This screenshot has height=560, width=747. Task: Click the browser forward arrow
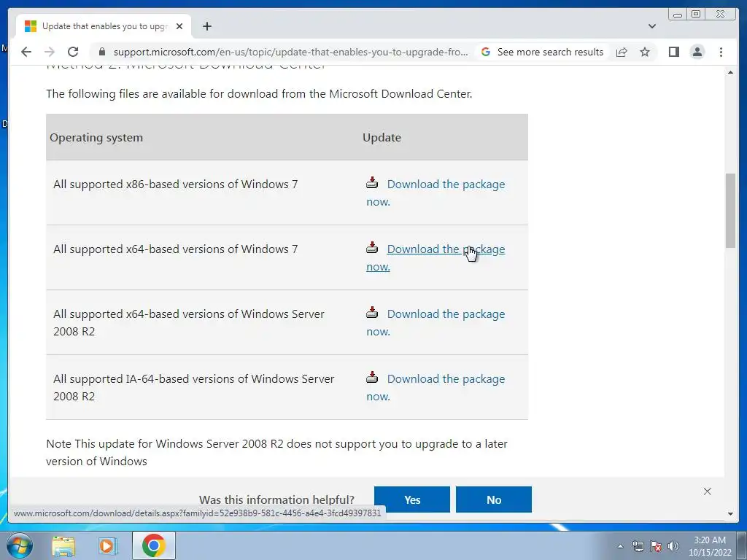[49, 52]
